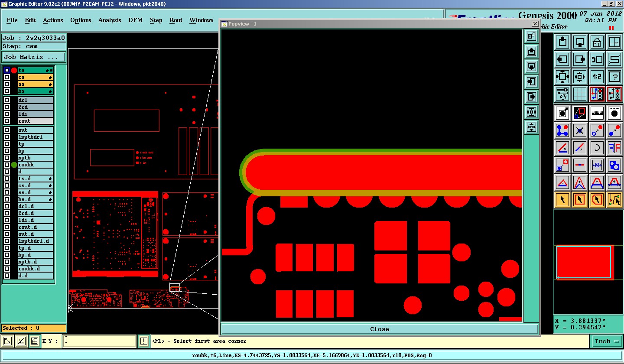Open the File menu
This screenshot has height=364, width=624.
pos(12,20)
